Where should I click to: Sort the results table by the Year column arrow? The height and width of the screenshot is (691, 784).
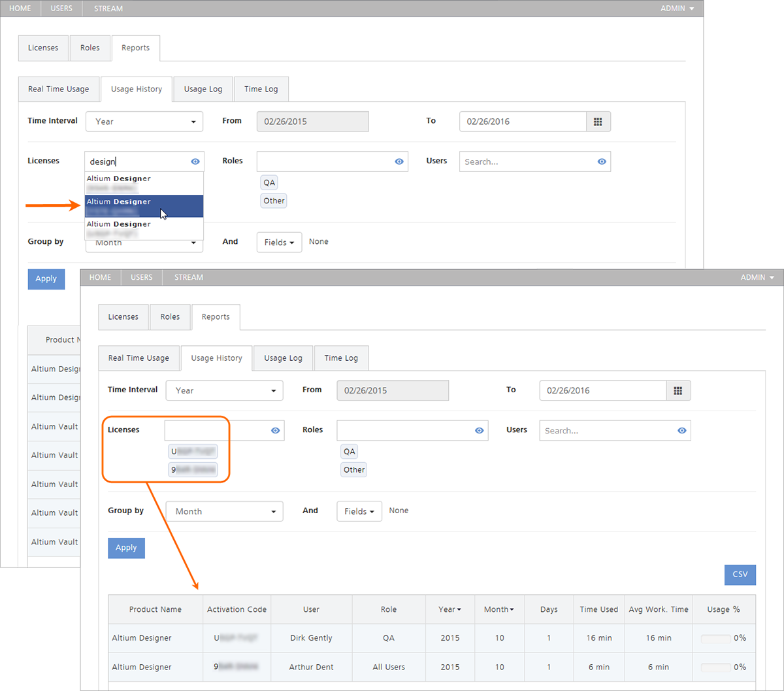tap(459, 610)
